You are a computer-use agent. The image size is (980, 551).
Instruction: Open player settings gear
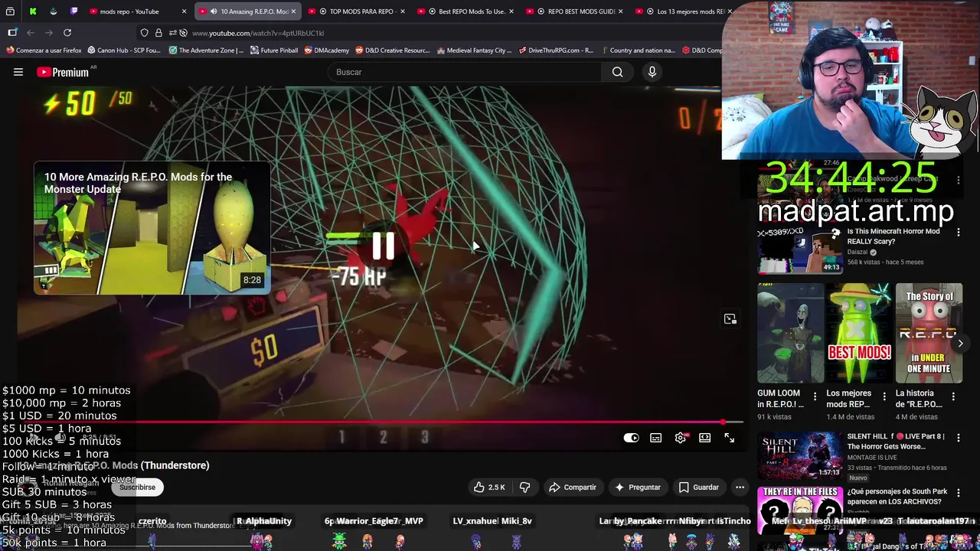(x=681, y=438)
